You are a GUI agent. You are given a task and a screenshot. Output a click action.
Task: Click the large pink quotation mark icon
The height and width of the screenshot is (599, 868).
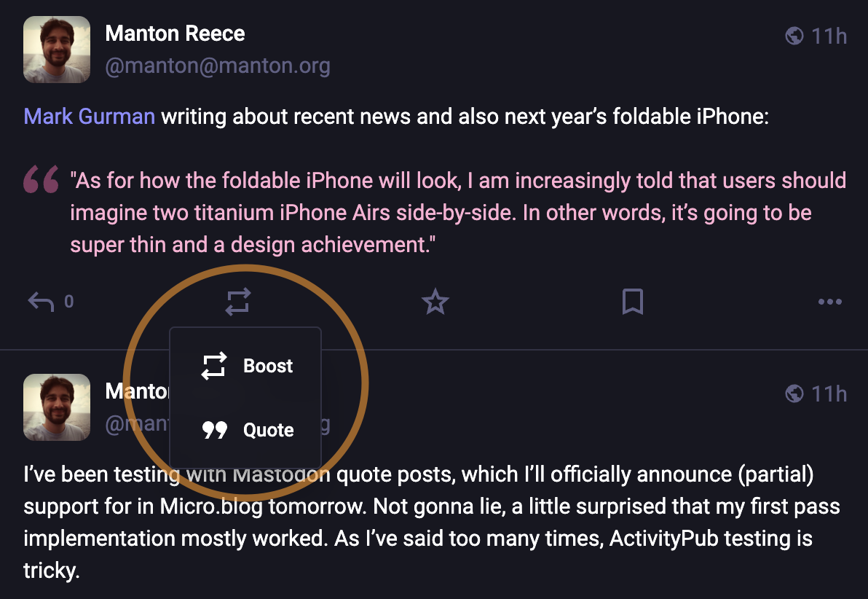[x=41, y=180]
